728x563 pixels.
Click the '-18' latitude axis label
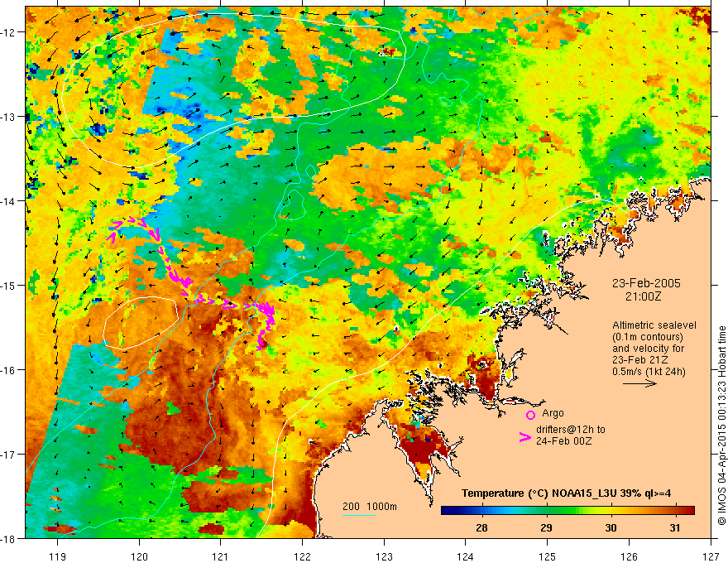click(x=8, y=538)
